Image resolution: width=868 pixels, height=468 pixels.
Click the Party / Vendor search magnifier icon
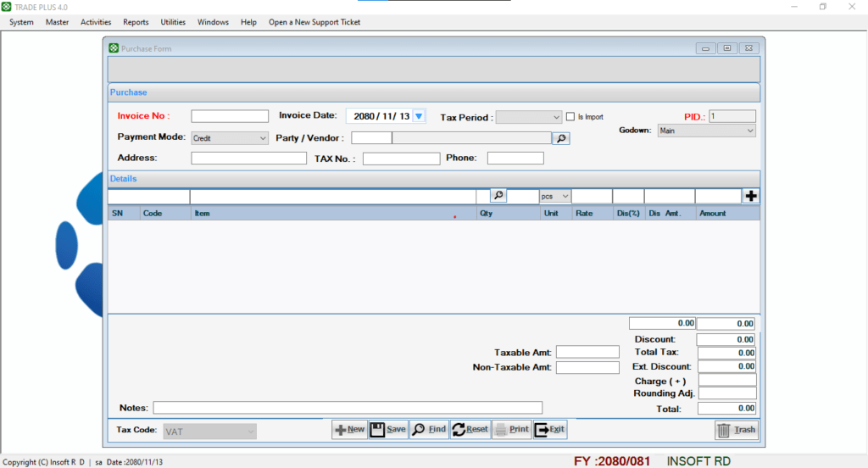coord(560,137)
